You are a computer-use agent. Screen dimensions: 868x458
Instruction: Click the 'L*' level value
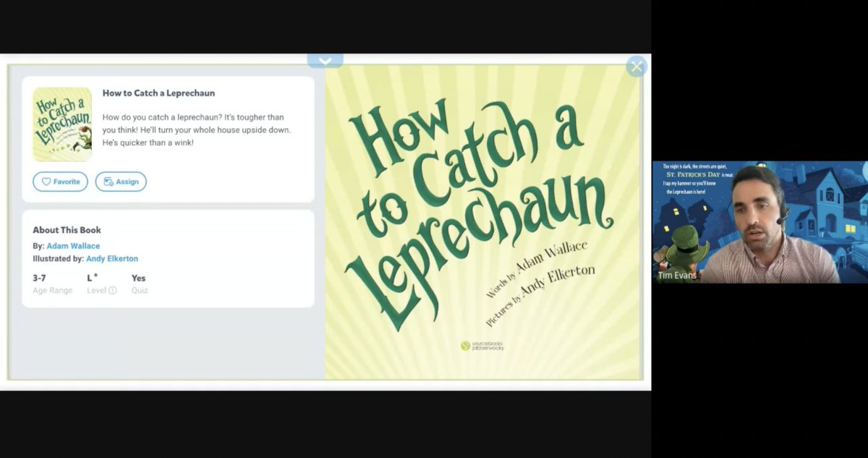pos(93,278)
